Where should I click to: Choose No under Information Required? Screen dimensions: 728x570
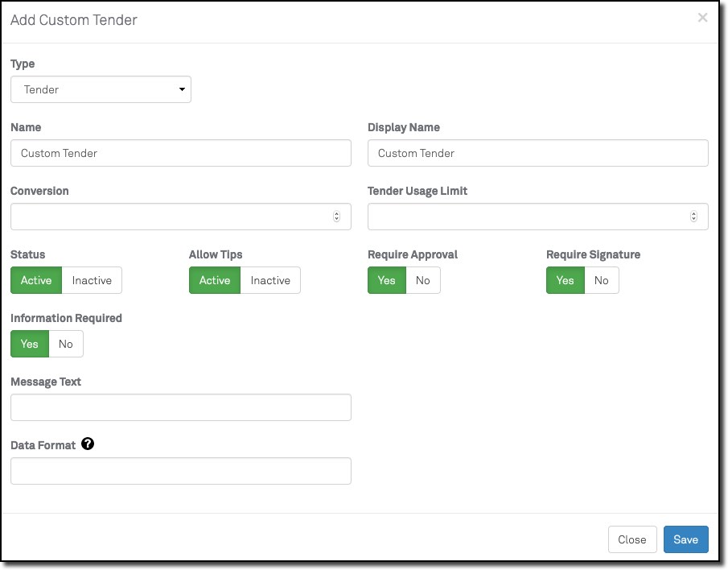[66, 344]
